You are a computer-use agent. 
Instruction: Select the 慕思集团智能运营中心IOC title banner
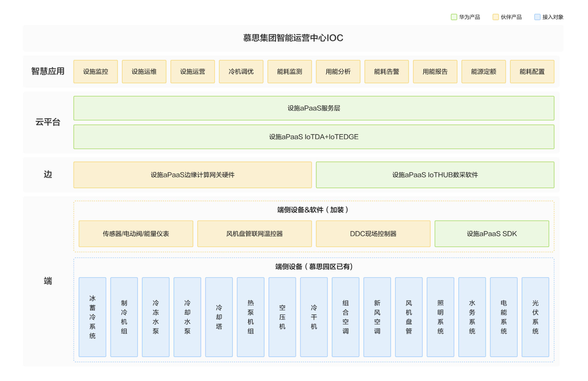coord(293,38)
